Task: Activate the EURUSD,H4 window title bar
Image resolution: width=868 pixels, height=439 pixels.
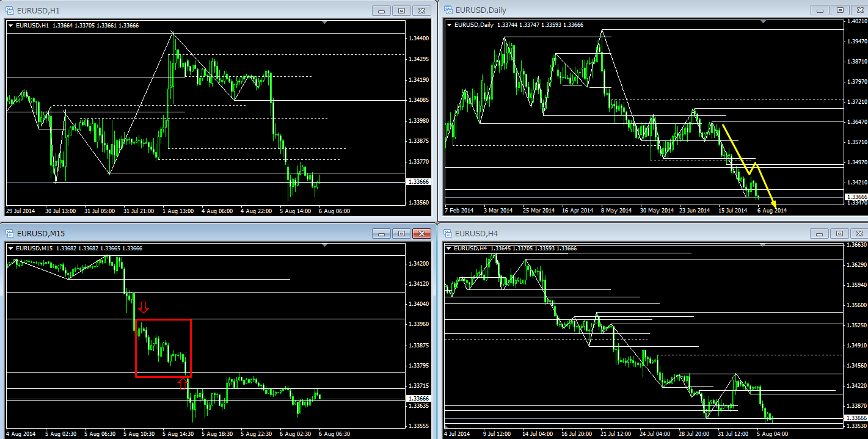Action: pos(611,233)
